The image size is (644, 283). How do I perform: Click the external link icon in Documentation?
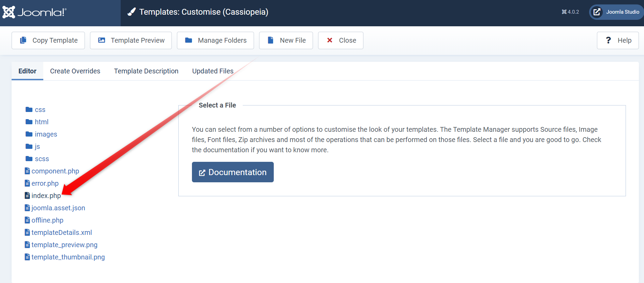202,173
